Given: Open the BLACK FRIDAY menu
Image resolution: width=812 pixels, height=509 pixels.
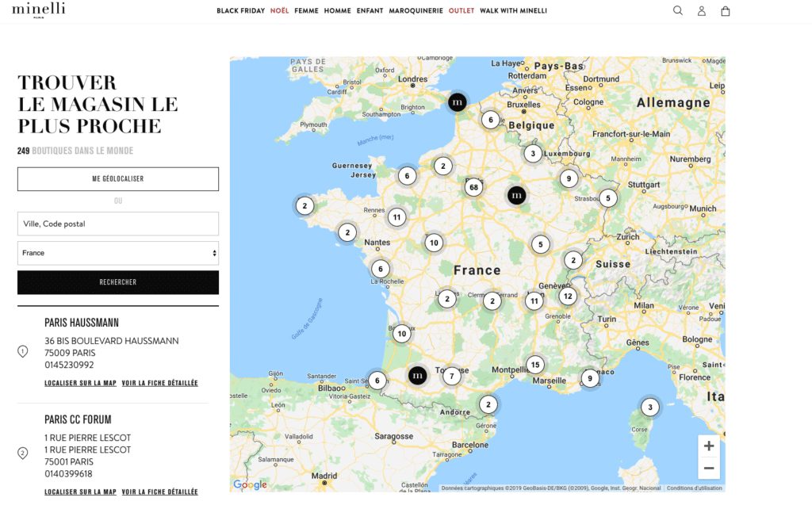Looking at the screenshot, I should (241, 11).
